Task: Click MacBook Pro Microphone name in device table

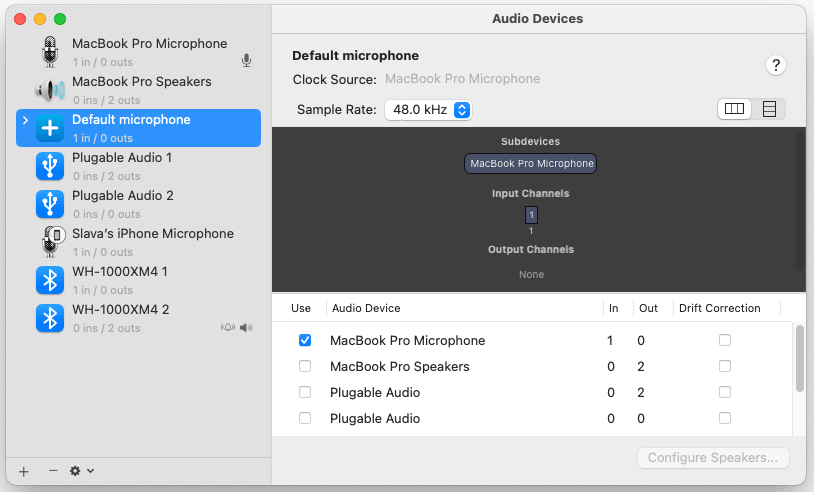Action: (x=408, y=340)
